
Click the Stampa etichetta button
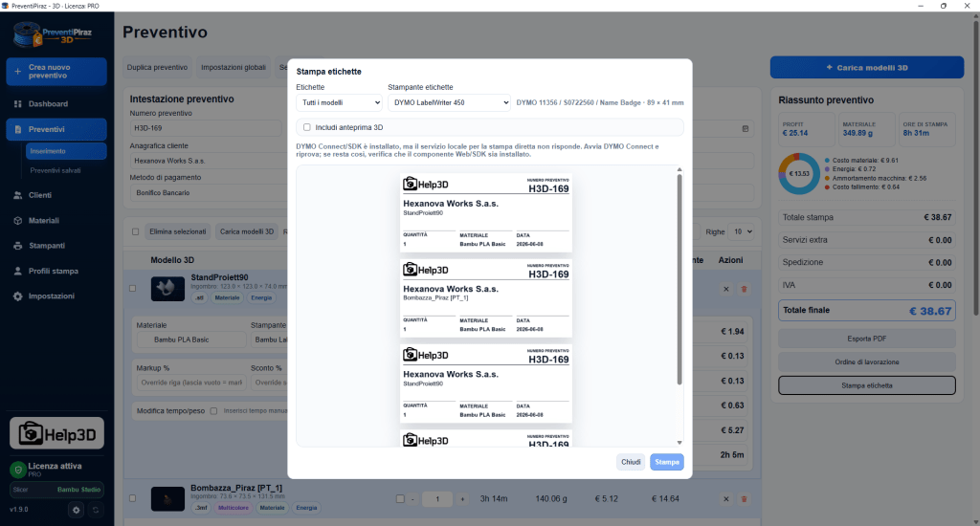coord(867,385)
